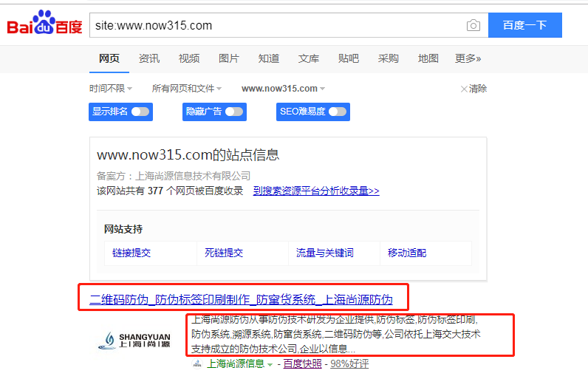The image size is (588, 379).
Task: Switch to the 采购 tab
Action: click(389, 58)
